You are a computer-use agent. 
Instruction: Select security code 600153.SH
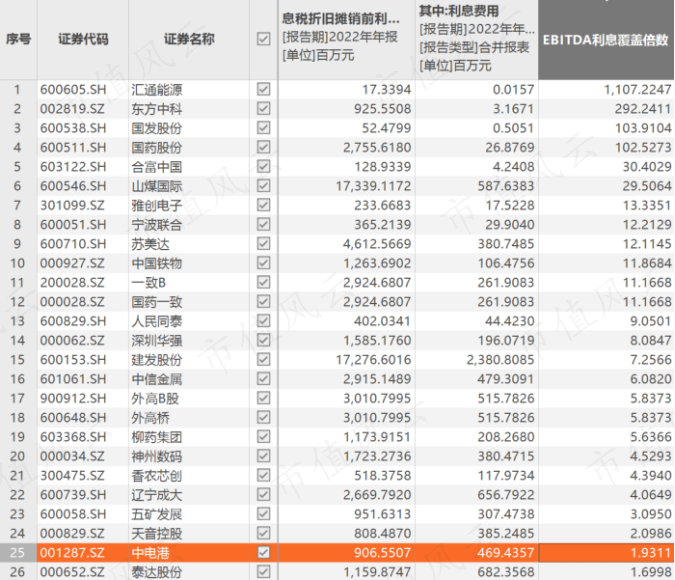coord(73,360)
